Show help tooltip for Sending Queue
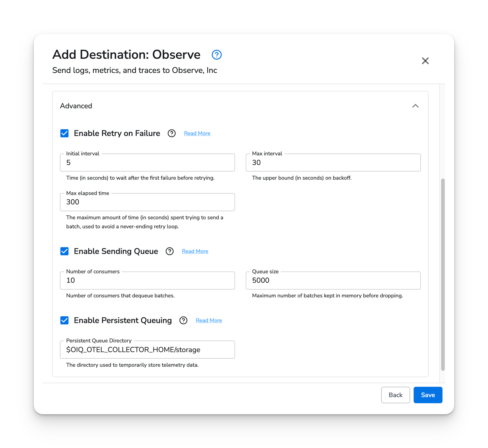488x448 pixels. point(170,251)
